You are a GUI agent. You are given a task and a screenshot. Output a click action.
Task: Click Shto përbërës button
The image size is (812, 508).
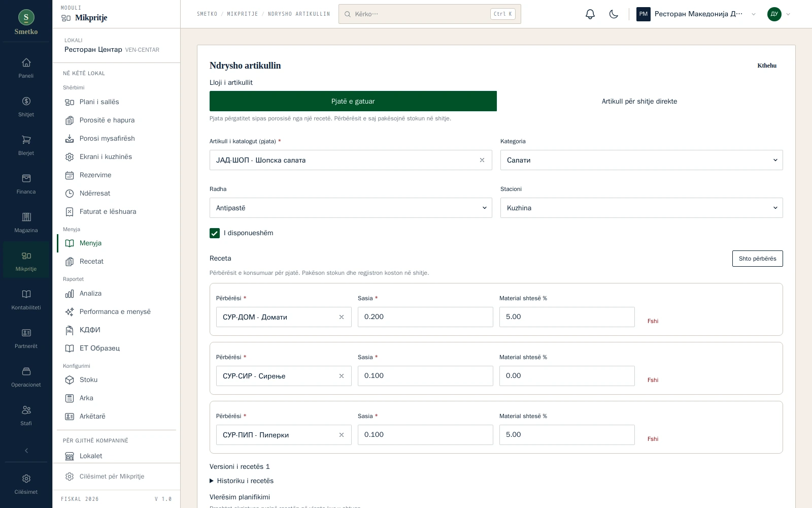click(757, 259)
